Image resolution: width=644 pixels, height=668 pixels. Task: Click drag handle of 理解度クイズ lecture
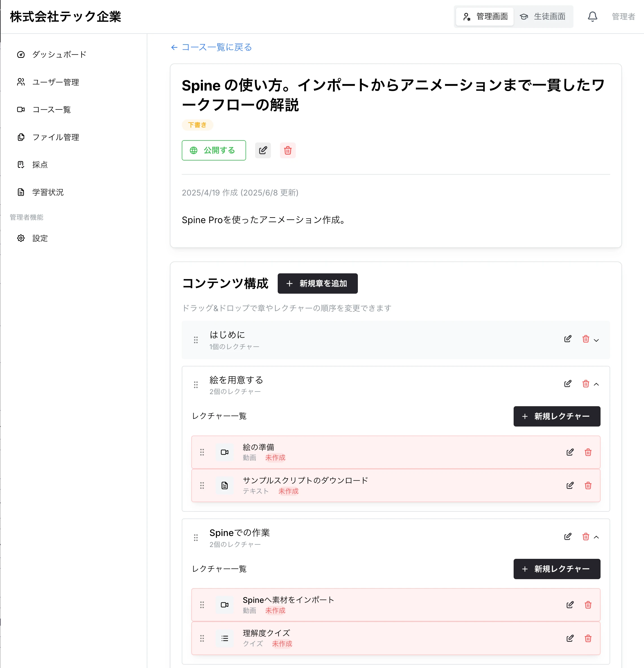pos(202,638)
